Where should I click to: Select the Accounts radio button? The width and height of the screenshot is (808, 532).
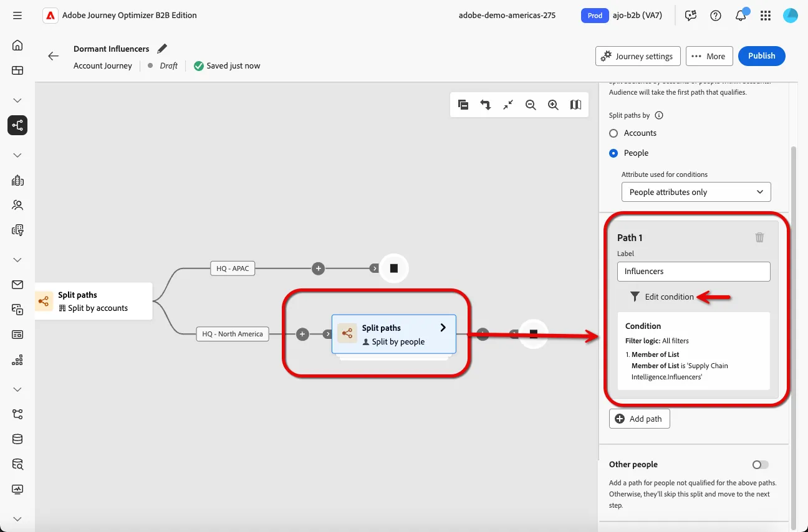[613, 133]
